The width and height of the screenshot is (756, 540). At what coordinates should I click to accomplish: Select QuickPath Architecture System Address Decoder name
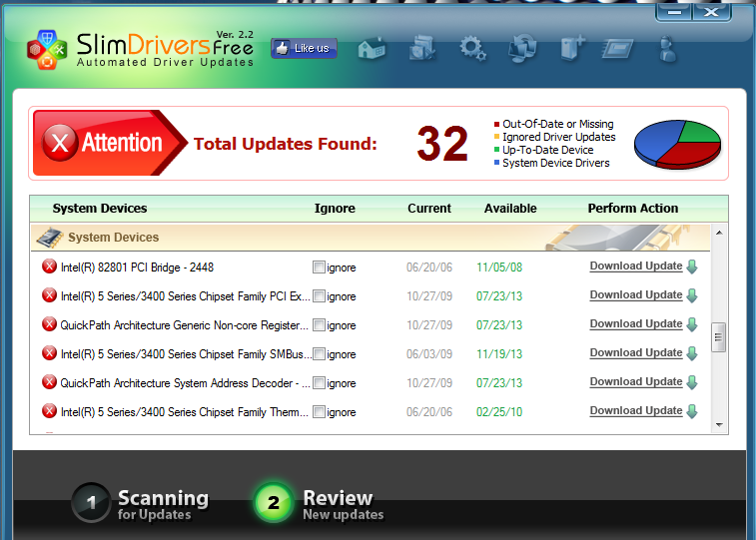tap(185, 383)
